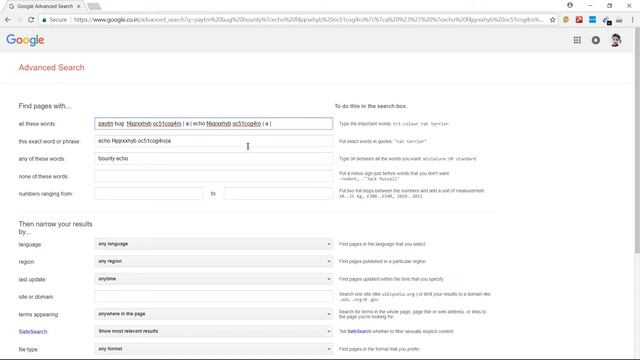640x360 pixels.
Task: Open a new browser tab
Action: (x=94, y=6)
